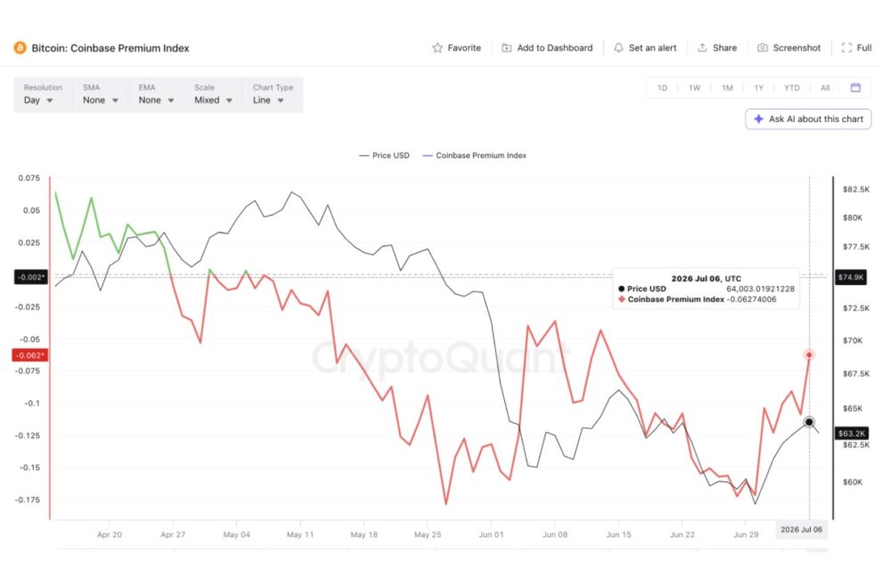Viewport: 882px width, 588px height.
Task: Click the red Coinbase Premium data point marker
Action: (x=809, y=355)
